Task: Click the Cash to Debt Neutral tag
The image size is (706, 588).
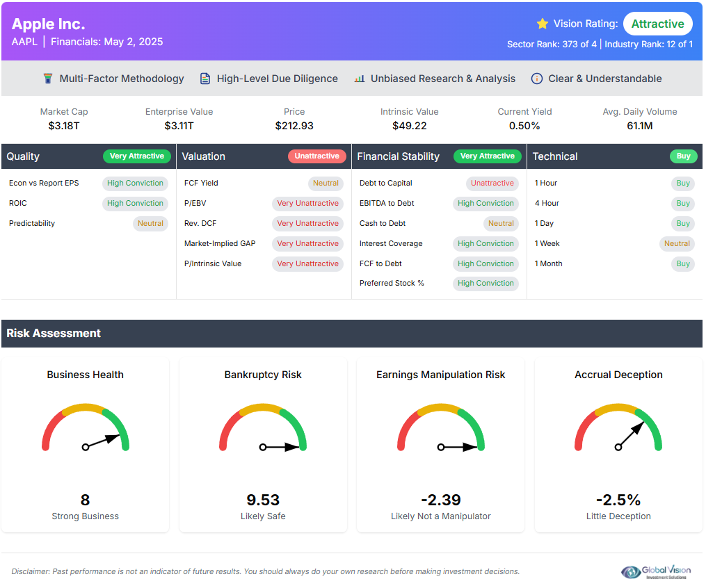Action: (x=501, y=224)
